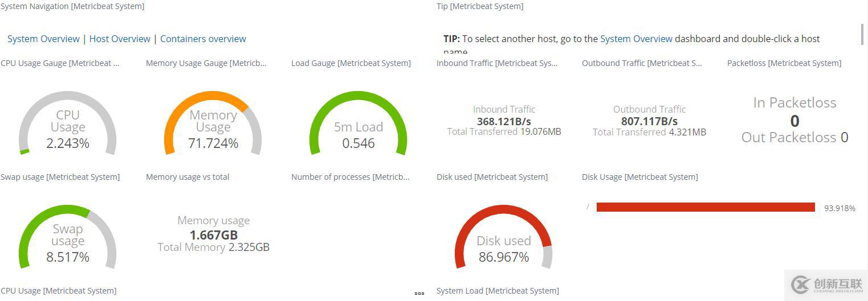Click the Number of processes panel title
This screenshot has height=301, width=868.
click(350, 177)
